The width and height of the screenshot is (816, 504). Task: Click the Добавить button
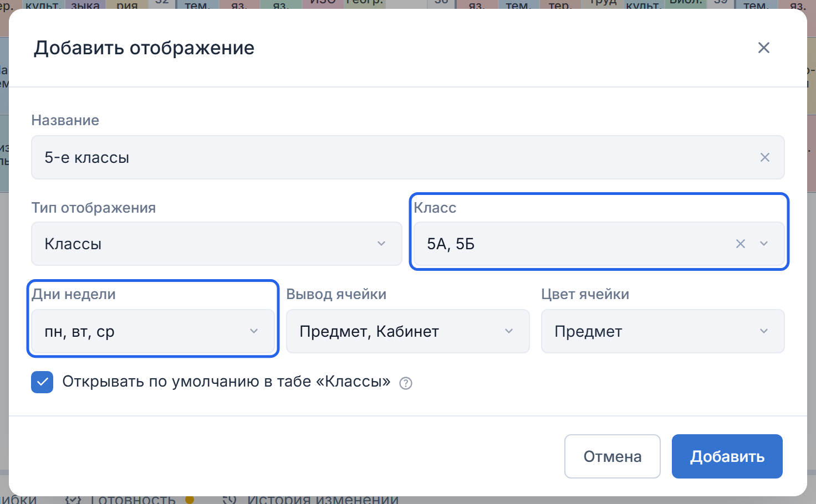click(727, 456)
